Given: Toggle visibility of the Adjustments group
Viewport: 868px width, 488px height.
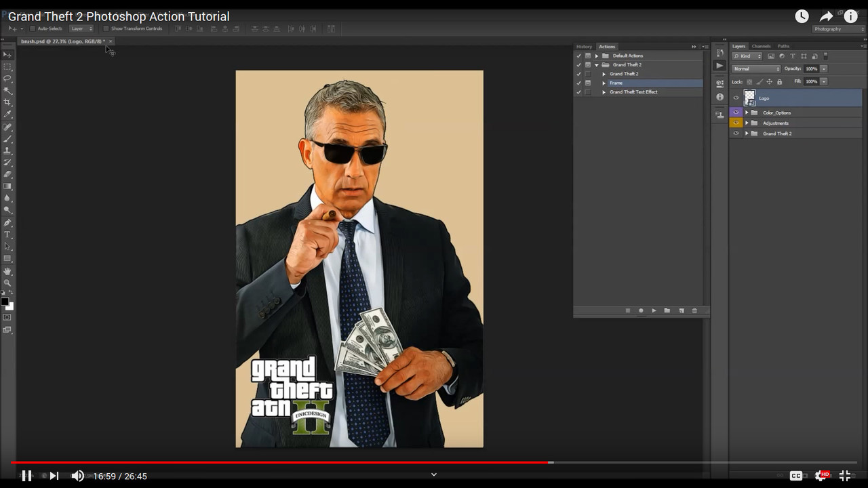Looking at the screenshot, I should click(x=736, y=123).
